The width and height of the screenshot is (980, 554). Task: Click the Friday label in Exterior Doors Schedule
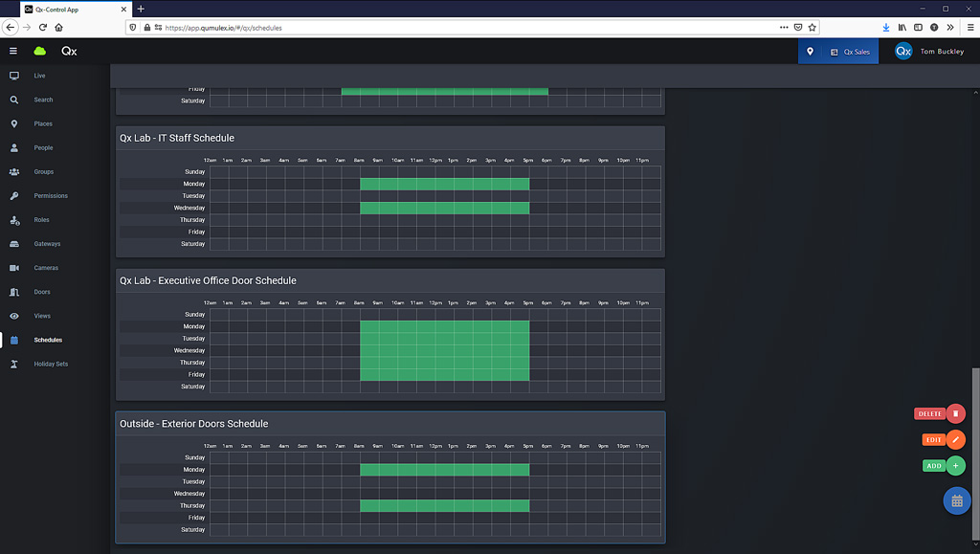coord(197,518)
